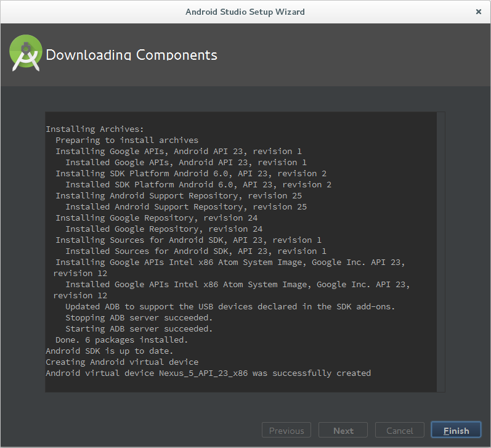The width and height of the screenshot is (491, 448).
Task: Click the greyed-out Next button
Action: point(343,430)
